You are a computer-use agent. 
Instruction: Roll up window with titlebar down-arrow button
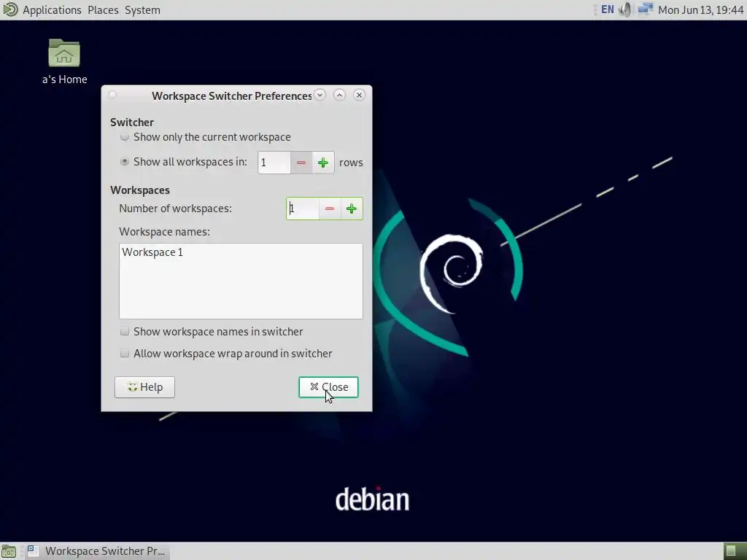320,96
